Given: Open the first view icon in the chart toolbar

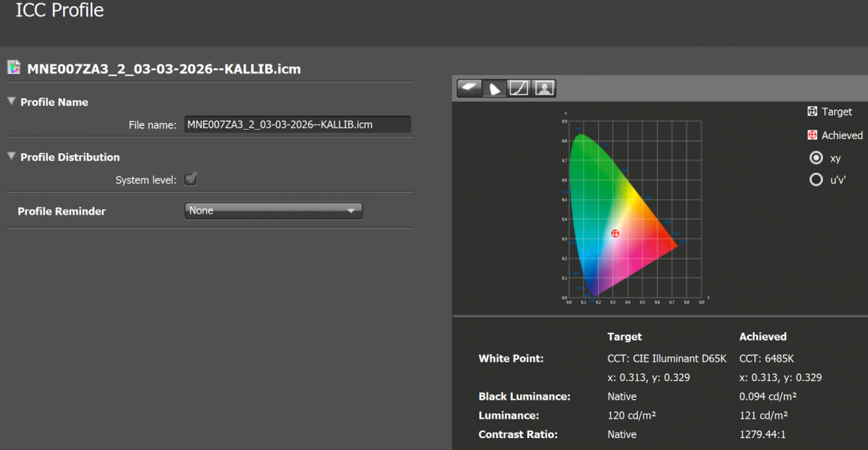Looking at the screenshot, I should [469, 88].
